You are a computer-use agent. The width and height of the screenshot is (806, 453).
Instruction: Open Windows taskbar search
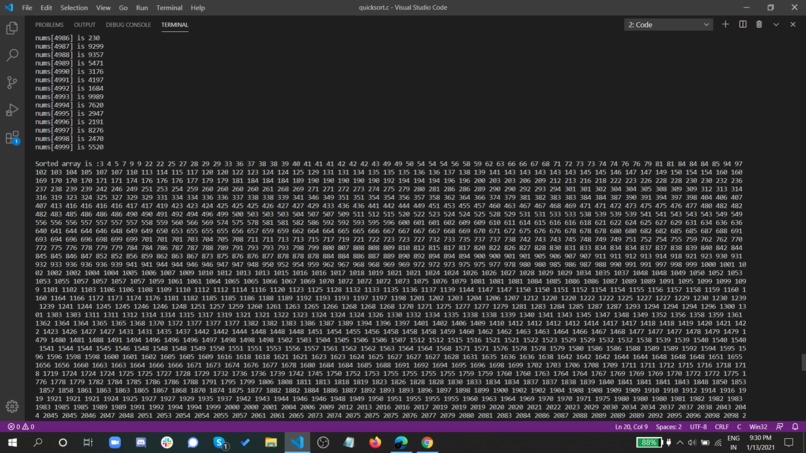38,442
